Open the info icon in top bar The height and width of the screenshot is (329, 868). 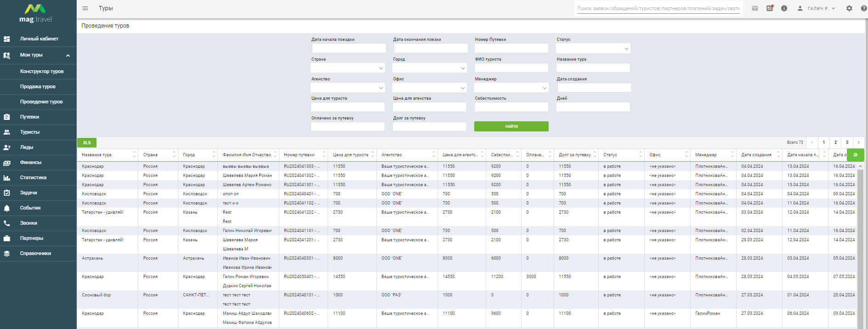coord(784,8)
